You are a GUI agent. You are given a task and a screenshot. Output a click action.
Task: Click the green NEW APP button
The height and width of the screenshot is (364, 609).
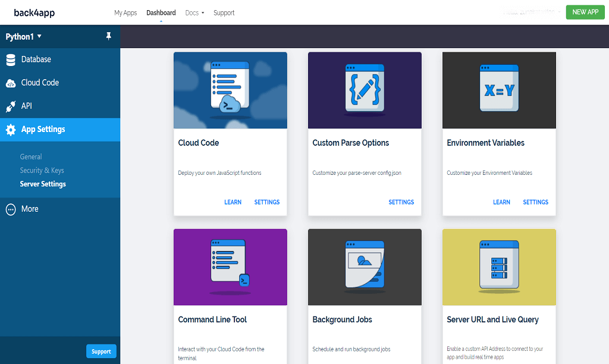[585, 12]
